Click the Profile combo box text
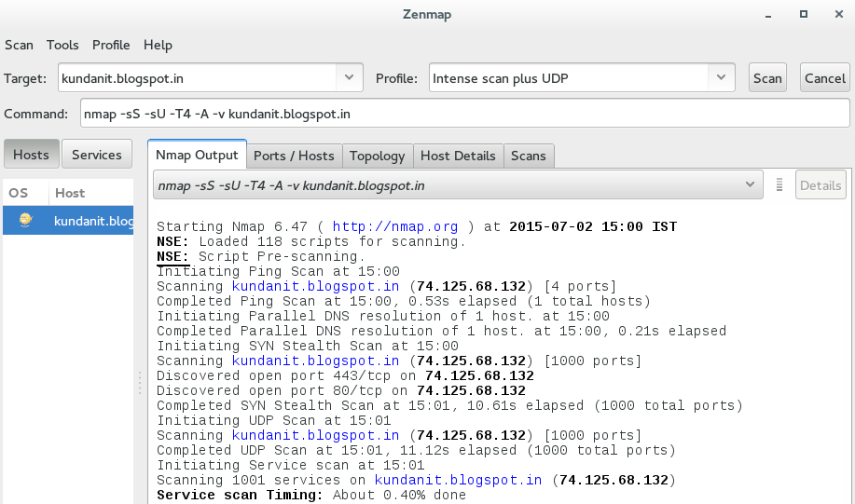The width and height of the screenshot is (855, 504). coord(568,78)
